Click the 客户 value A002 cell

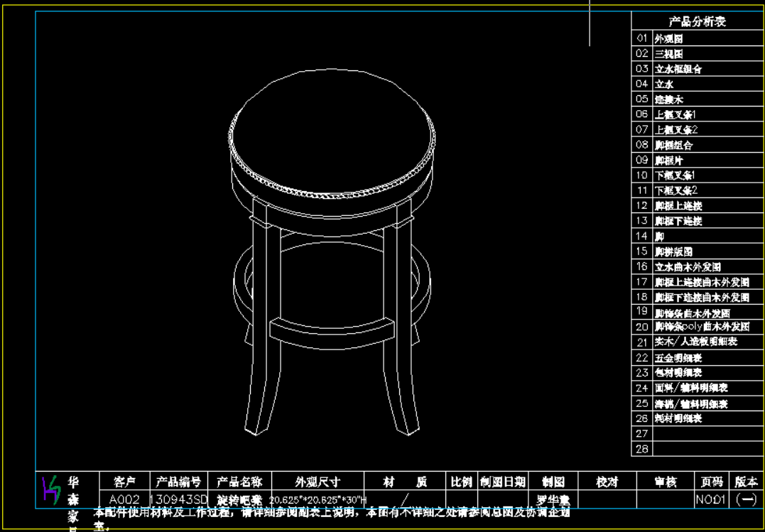124,499
